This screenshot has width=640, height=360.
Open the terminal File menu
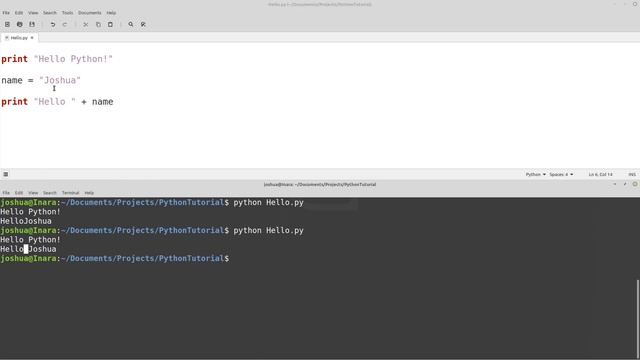click(x=6, y=193)
